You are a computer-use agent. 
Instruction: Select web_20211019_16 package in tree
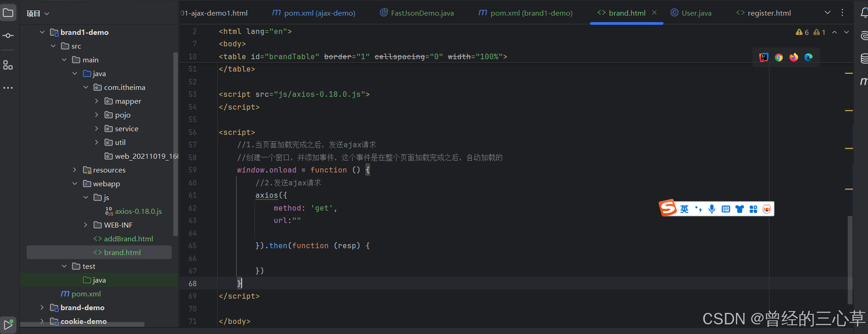[x=141, y=156]
